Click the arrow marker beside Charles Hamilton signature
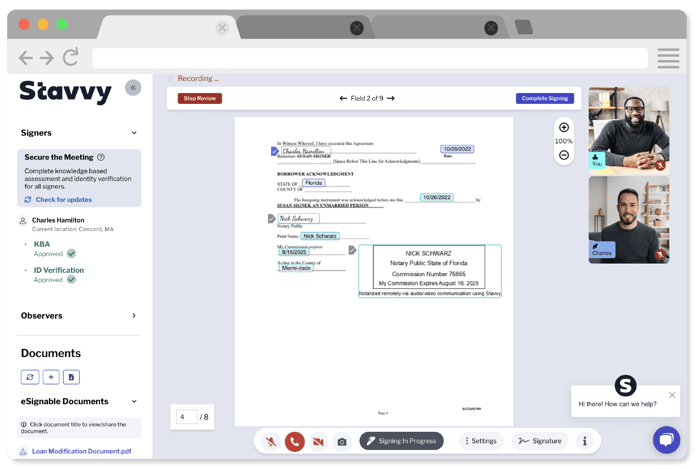The height and width of the screenshot is (469, 700). pos(275,152)
